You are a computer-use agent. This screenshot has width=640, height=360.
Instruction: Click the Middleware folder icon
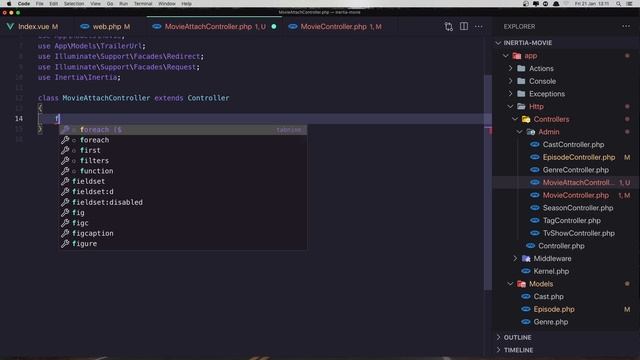[x=526, y=258]
